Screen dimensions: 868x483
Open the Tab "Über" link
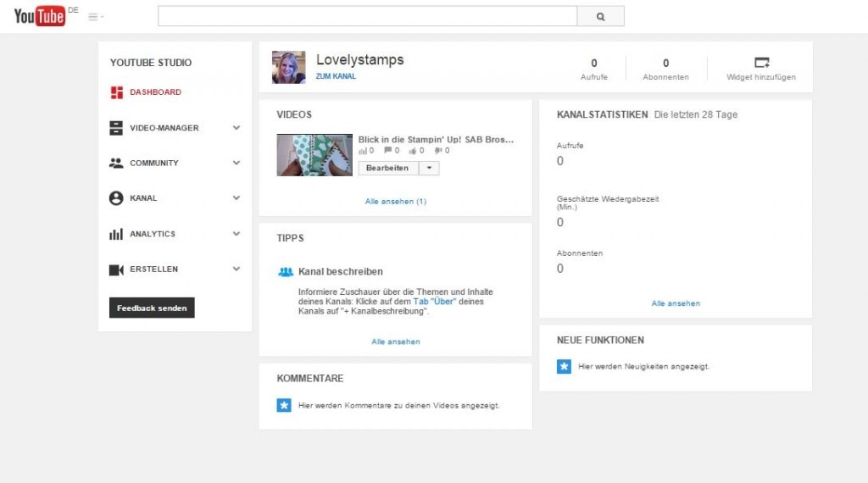(435, 302)
